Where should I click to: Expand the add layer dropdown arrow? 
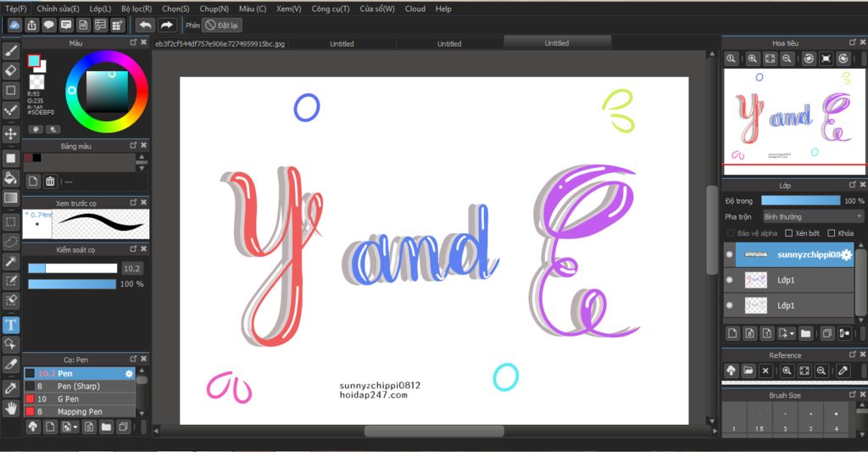(793, 333)
